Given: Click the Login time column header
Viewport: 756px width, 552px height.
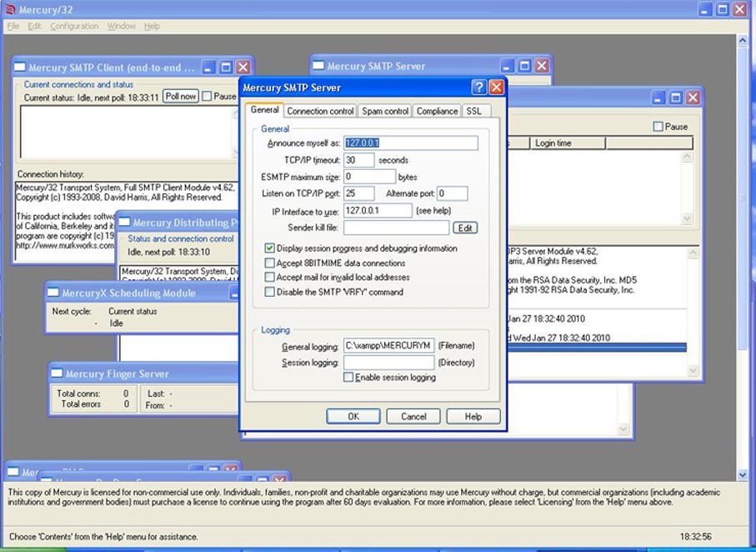Looking at the screenshot, I should pyautogui.click(x=568, y=143).
